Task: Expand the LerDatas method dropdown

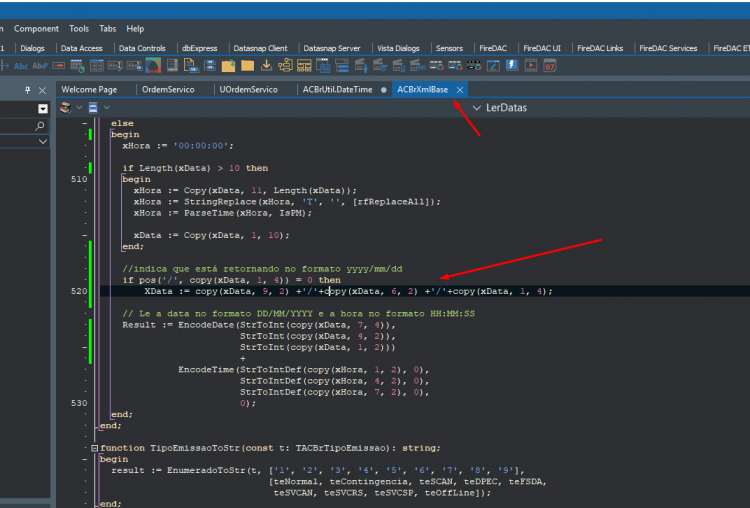Action: 476,108
